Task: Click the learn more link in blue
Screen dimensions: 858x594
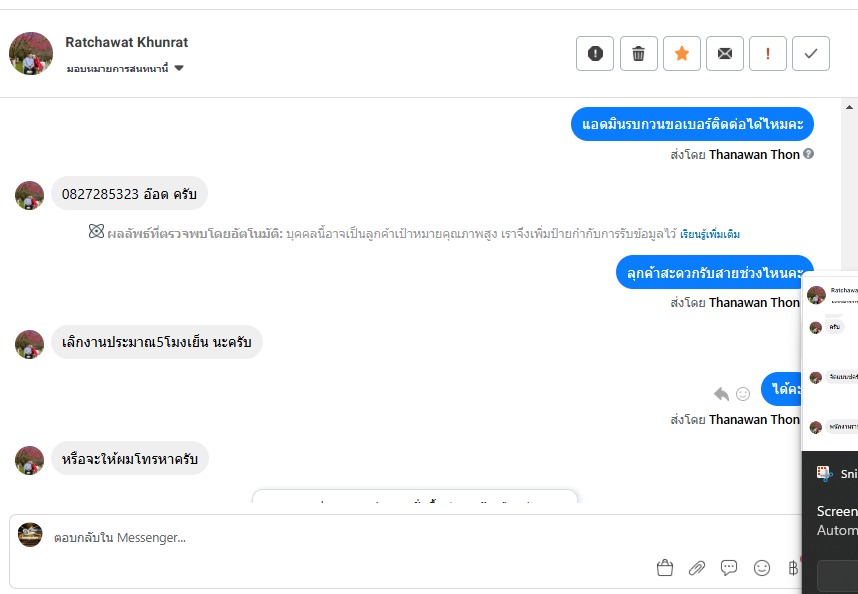Action: (710, 234)
